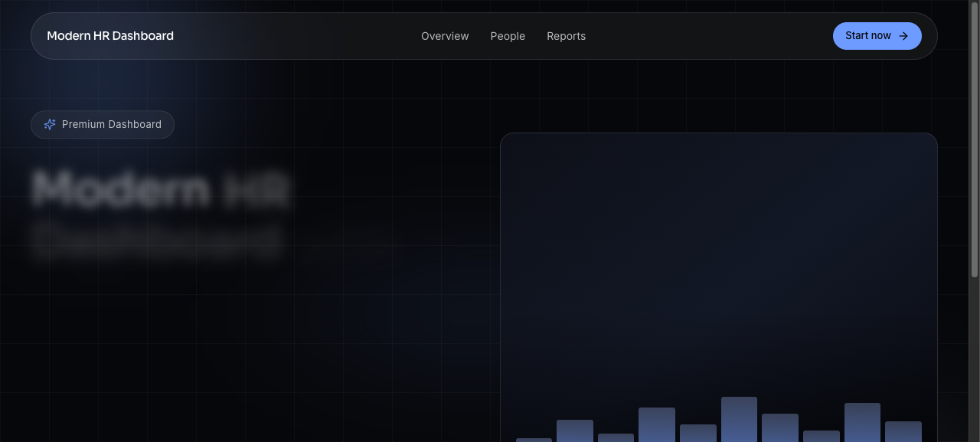Image resolution: width=980 pixels, height=442 pixels.
Task: Click the Start now button
Action: coord(877,36)
